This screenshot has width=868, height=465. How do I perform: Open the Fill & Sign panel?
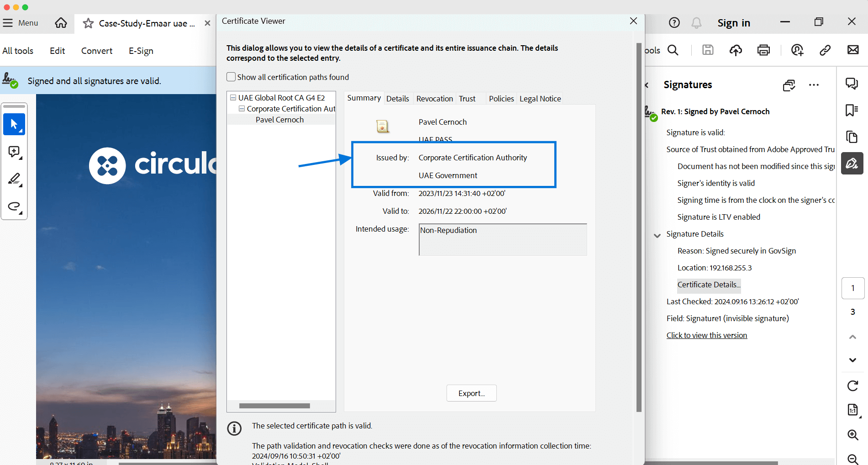pyautogui.click(x=852, y=163)
